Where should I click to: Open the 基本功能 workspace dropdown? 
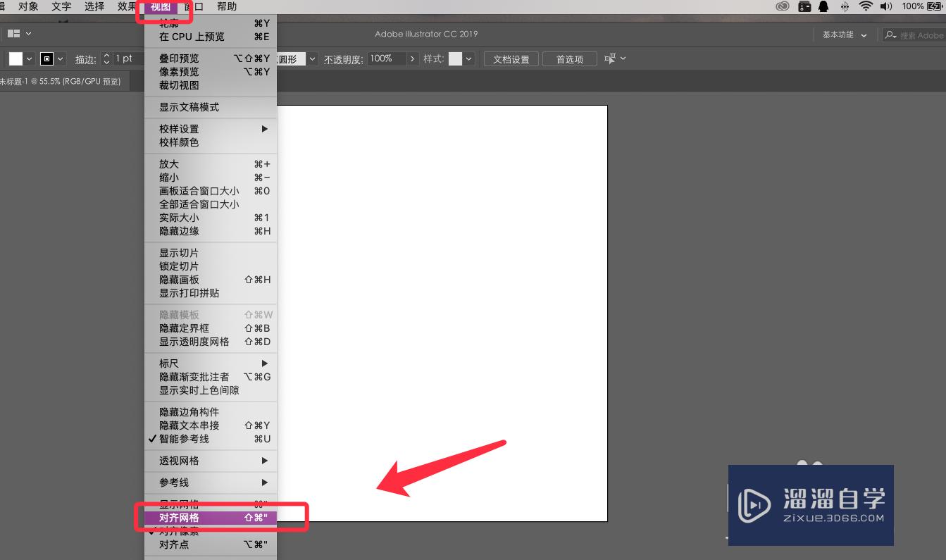click(x=845, y=35)
